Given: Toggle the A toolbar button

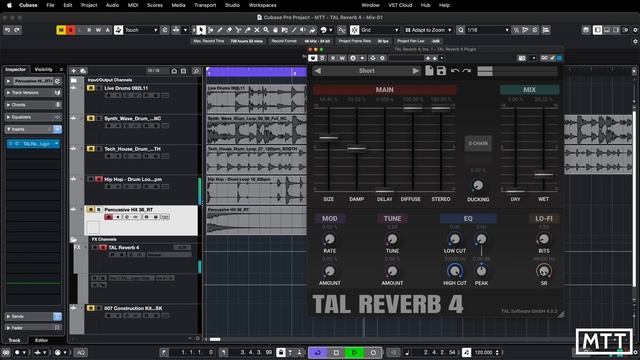Looking at the screenshot, I should [108, 30].
